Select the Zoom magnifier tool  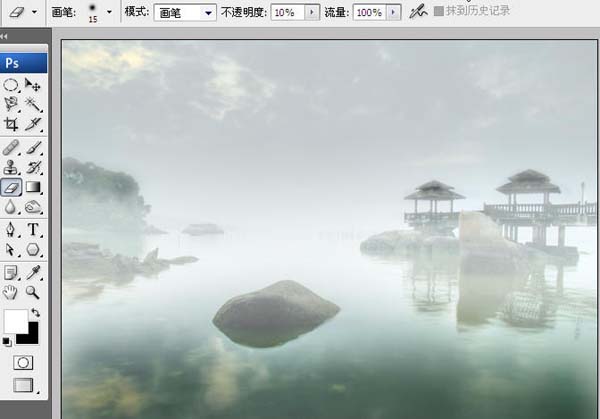click(x=33, y=292)
